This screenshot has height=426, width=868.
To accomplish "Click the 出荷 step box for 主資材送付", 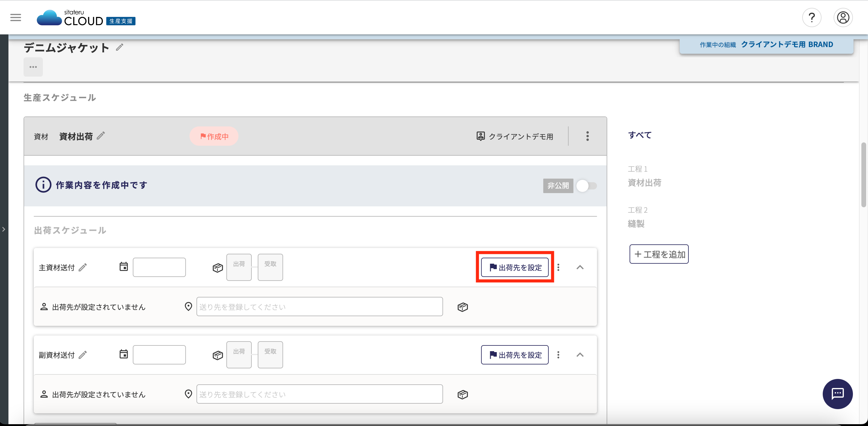I will [x=239, y=267].
